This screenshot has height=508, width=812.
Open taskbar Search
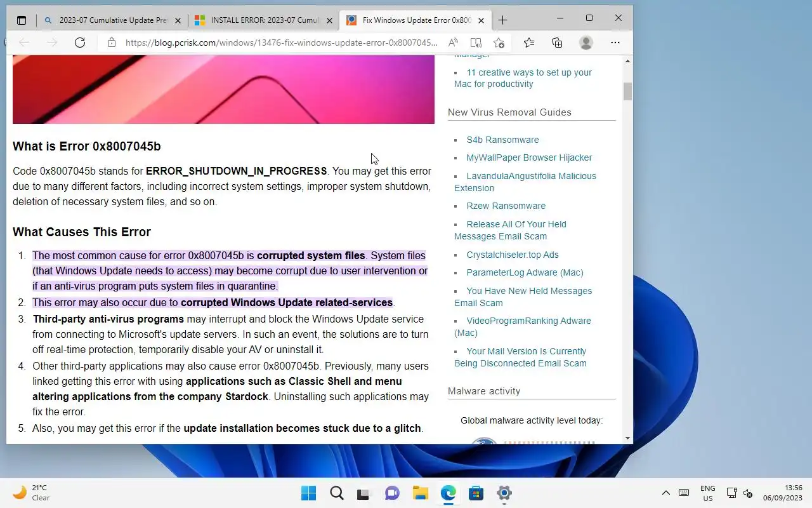tap(337, 493)
